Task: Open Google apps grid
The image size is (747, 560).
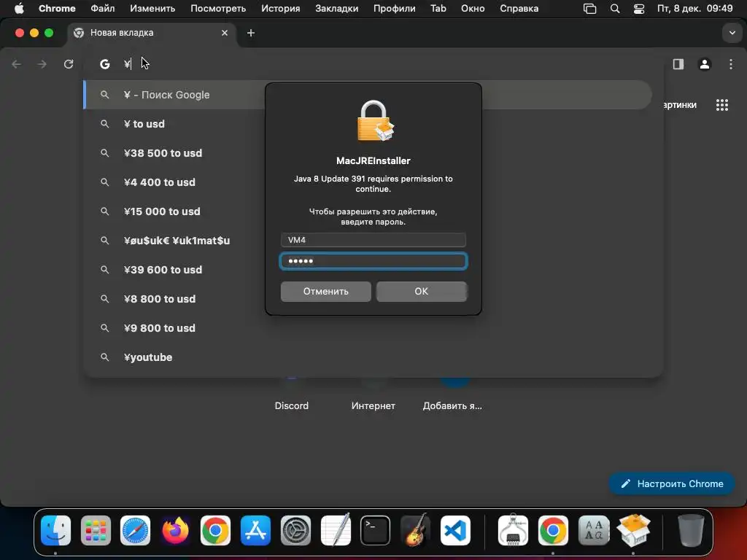Action: 722,105
